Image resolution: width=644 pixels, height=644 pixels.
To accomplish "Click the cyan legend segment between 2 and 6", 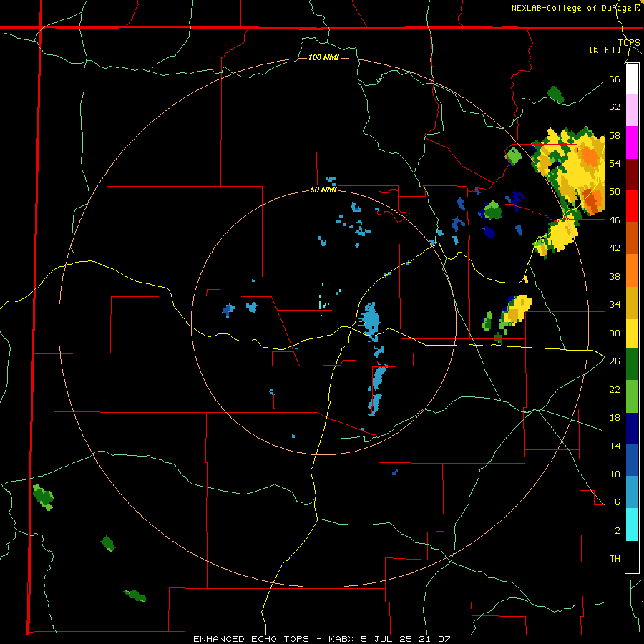I will (632, 525).
